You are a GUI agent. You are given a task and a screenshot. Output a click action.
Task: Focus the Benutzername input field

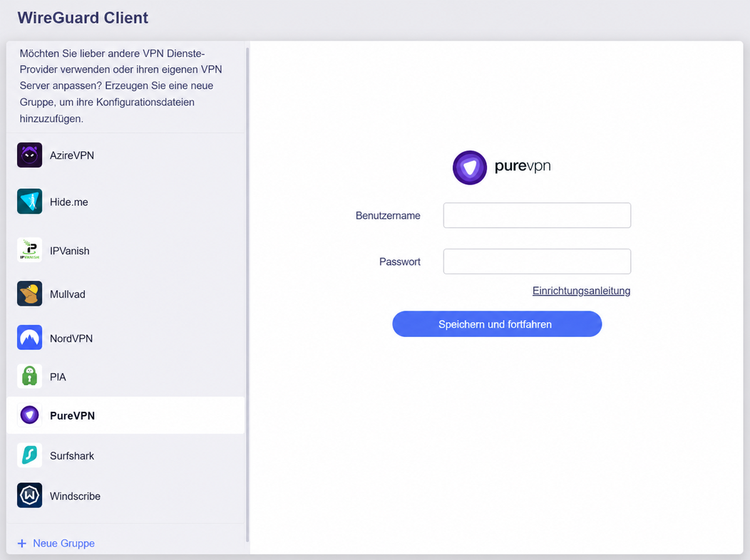click(537, 215)
